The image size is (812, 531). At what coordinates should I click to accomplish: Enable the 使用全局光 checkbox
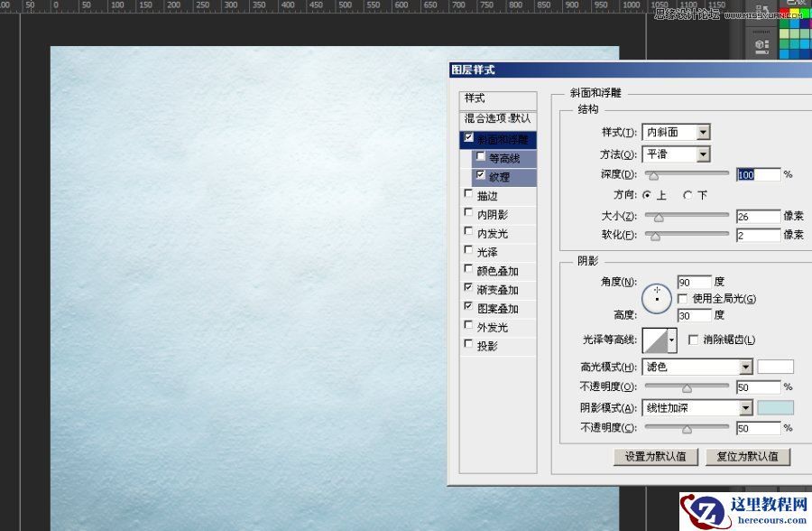[683, 298]
